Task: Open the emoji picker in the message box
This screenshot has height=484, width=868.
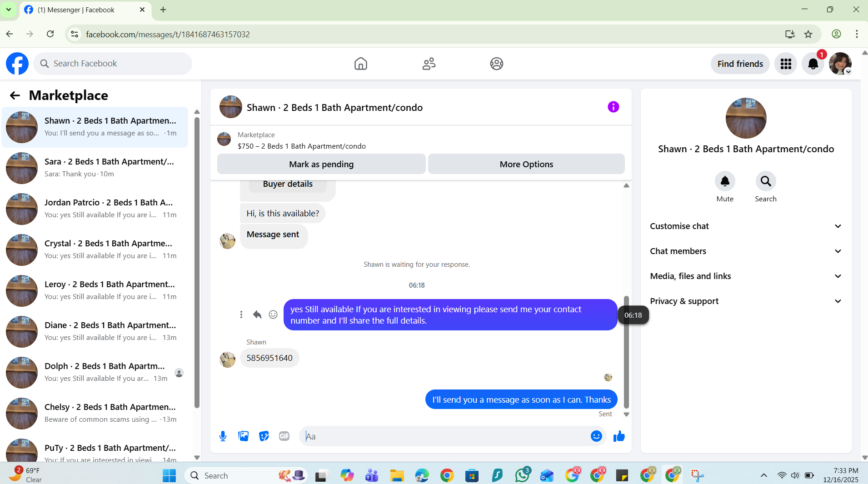Action: pos(596,436)
